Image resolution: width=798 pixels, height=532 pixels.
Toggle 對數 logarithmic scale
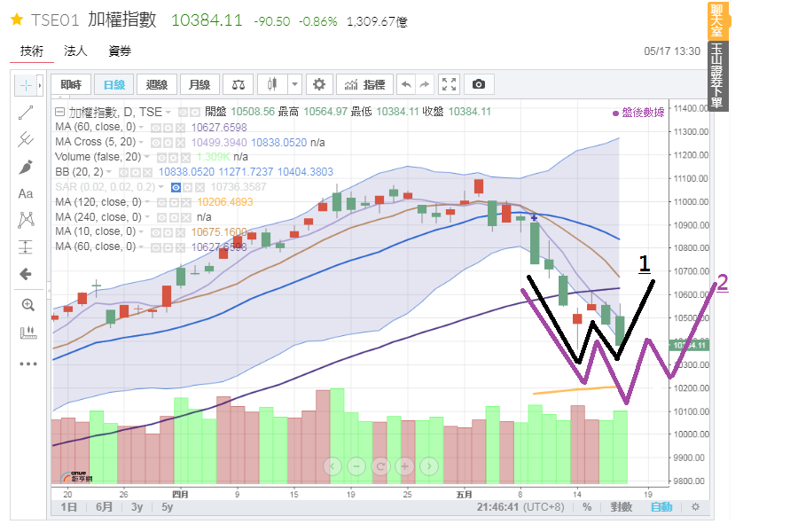click(x=621, y=507)
